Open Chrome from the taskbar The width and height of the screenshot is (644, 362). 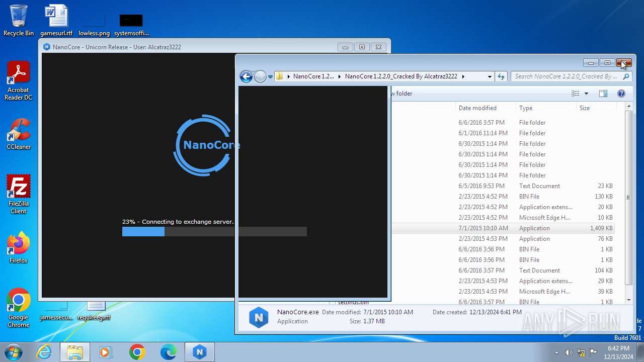(137, 352)
